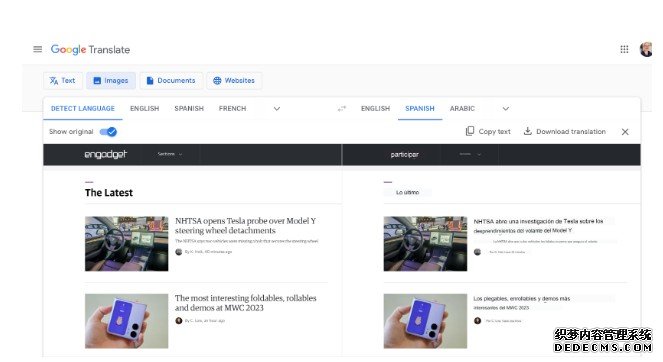The image size is (663, 362).
Task: Switch to Images translation mode
Action: [111, 80]
